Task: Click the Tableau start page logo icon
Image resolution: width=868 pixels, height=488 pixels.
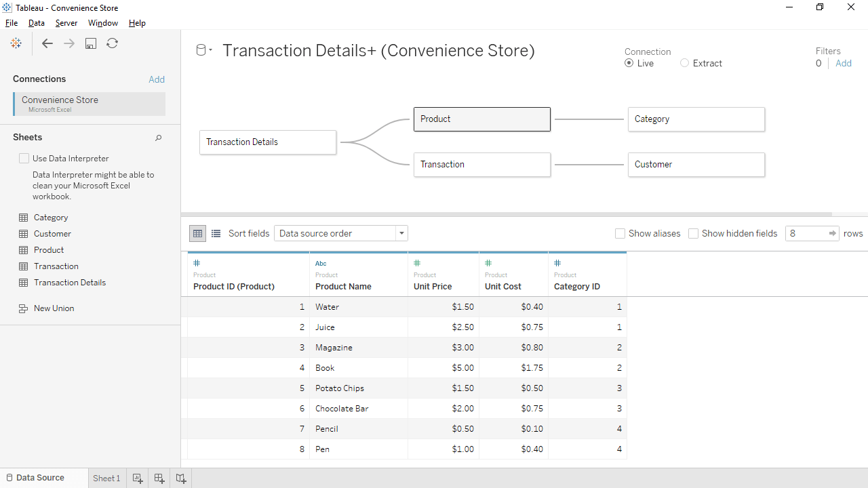Action: coord(16,43)
